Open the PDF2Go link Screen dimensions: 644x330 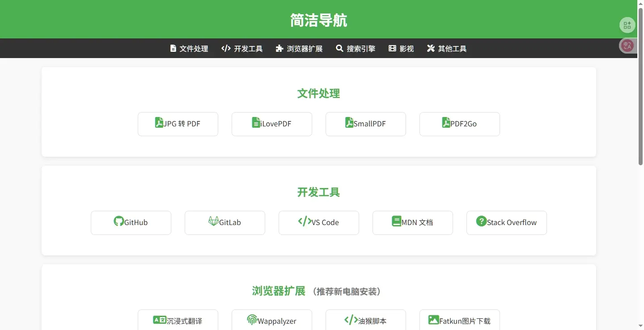pos(460,124)
